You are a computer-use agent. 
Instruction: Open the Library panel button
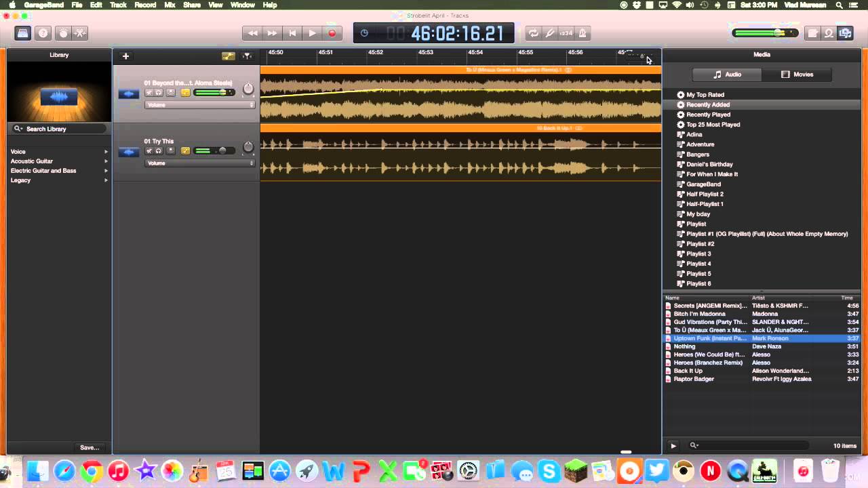tap(23, 33)
